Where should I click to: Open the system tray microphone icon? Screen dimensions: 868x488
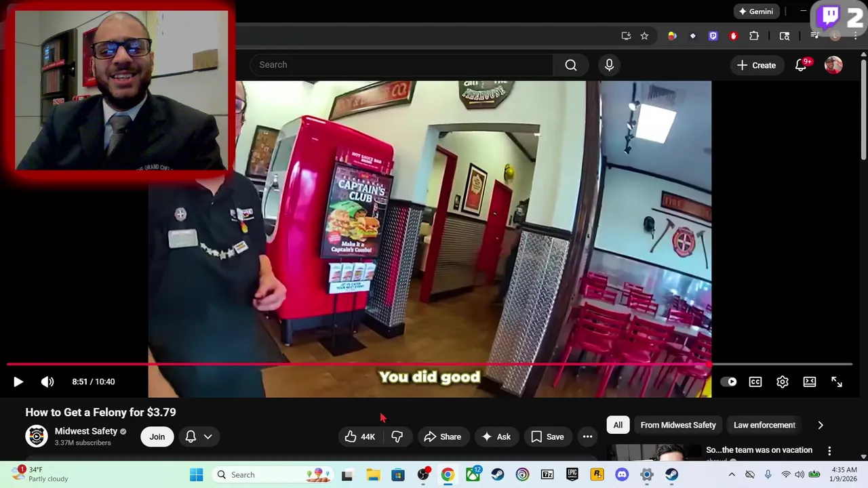click(x=768, y=474)
